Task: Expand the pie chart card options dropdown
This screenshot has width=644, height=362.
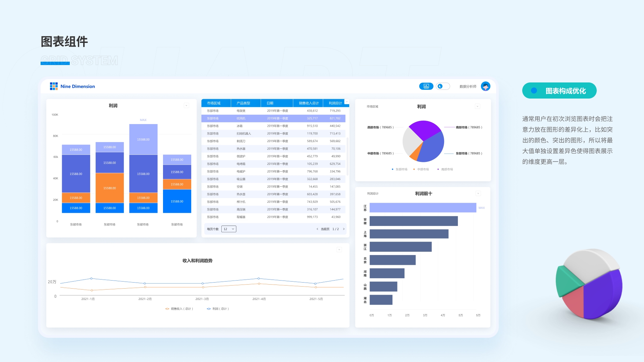Action: (x=477, y=107)
